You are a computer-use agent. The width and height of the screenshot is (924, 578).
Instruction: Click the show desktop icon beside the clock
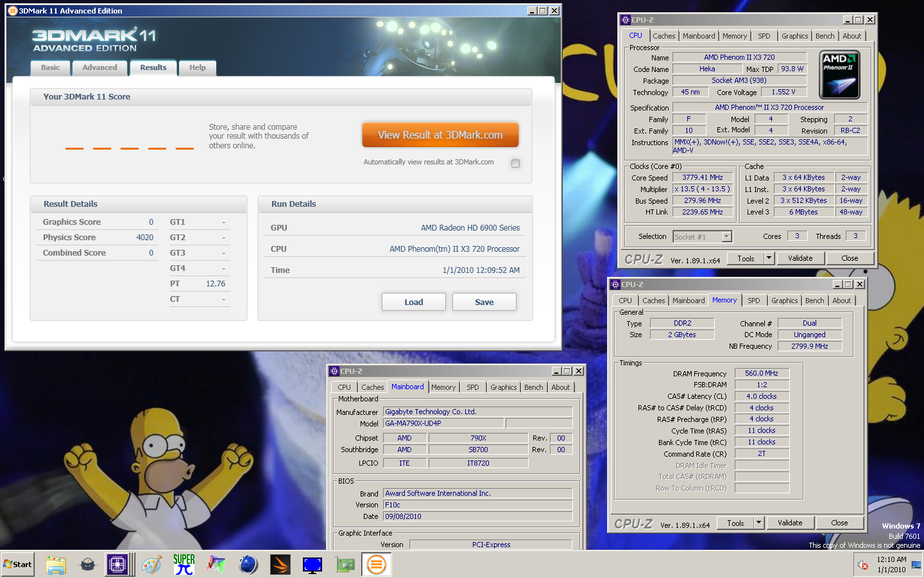point(916,565)
